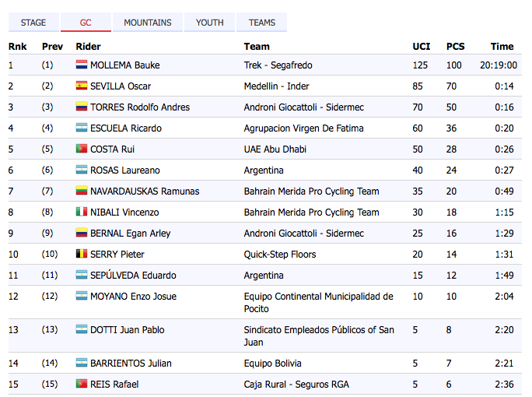Select the GC tab
532x397 pixels.
click(x=86, y=23)
